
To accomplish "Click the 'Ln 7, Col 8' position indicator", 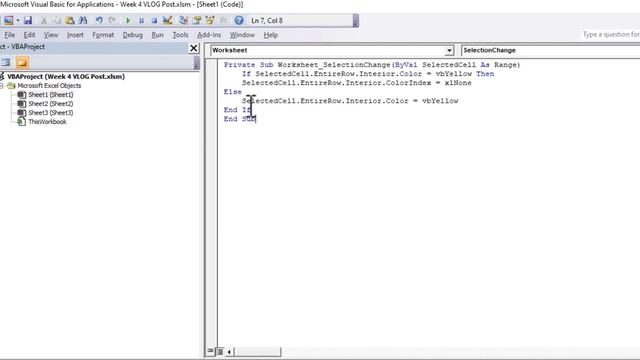I will tap(267, 20).
